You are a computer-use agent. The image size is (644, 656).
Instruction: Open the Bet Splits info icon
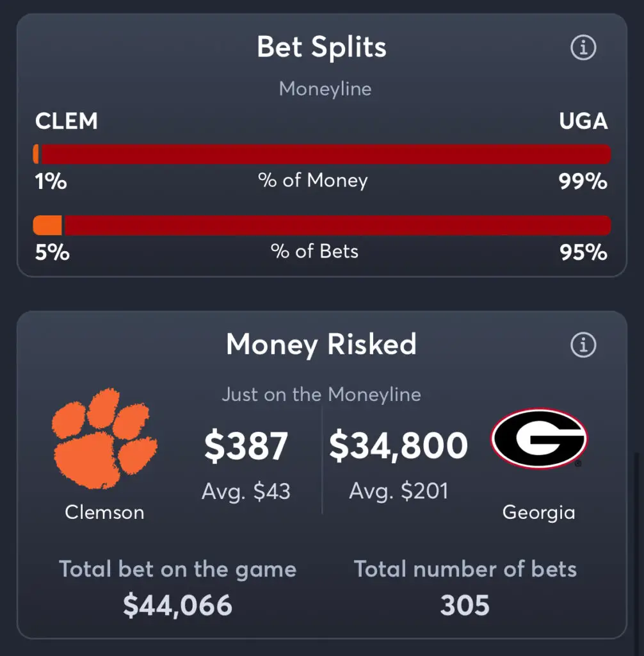coord(583,47)
